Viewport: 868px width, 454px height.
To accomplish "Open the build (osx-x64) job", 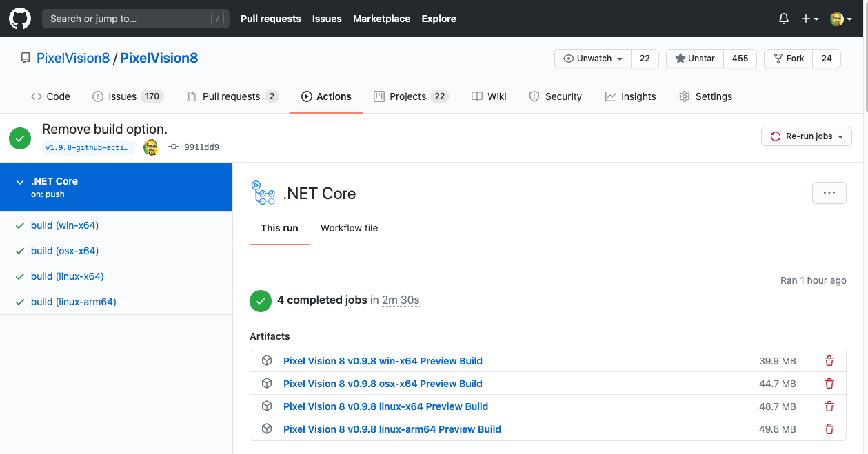I will [x=65, y=251].
